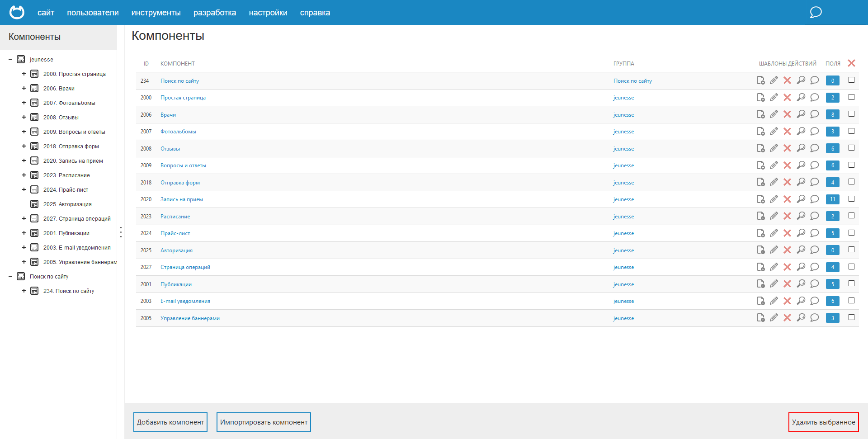Click Импортировать компонент button
Screen dimensions: 868x439
(264, 422)
